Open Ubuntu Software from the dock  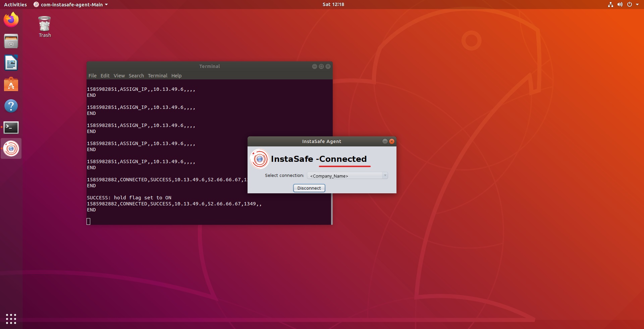[x=11, y=84]
